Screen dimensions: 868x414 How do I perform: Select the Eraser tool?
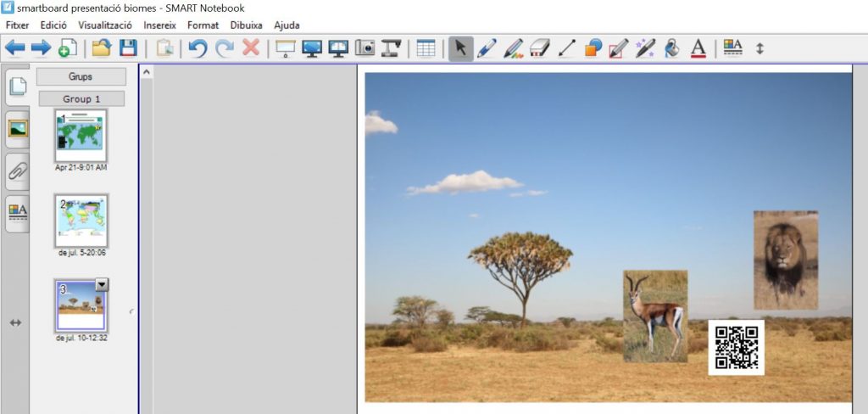[x=540, y=48]
